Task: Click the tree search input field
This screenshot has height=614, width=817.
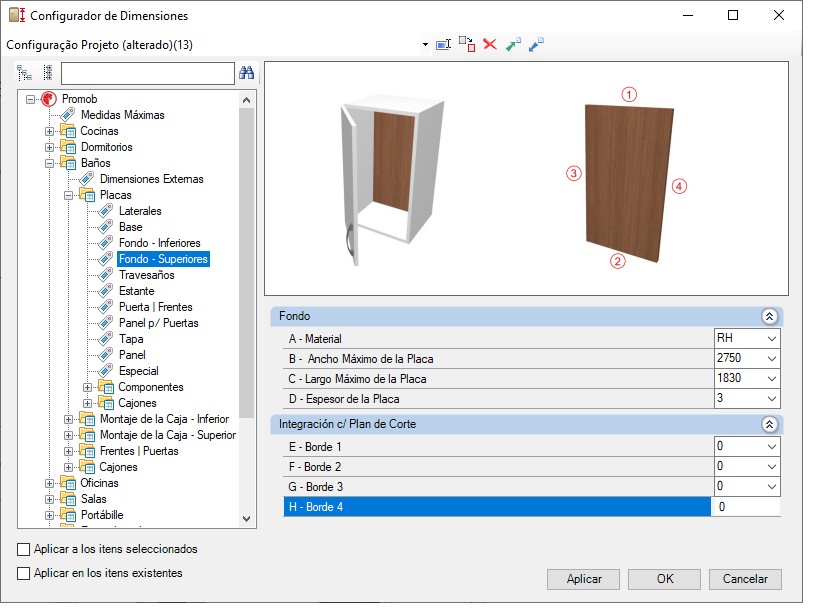Action: [147, 74]
